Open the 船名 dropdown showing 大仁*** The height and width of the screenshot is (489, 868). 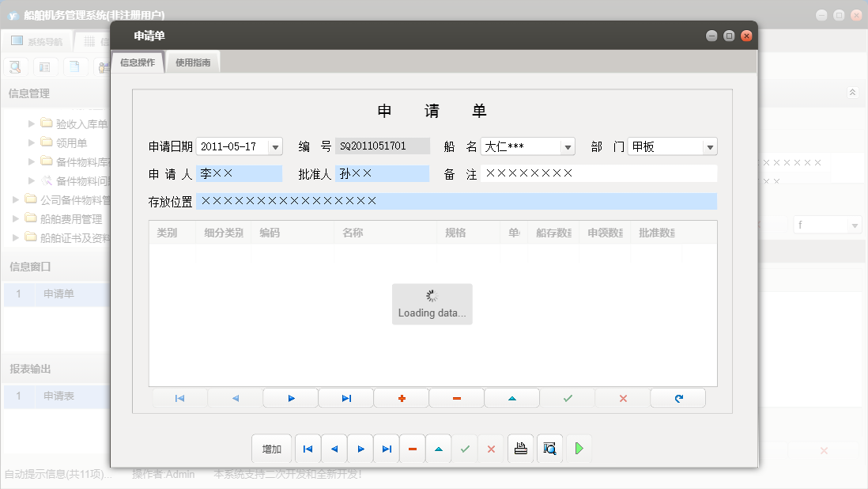click(x=566, y=146)
